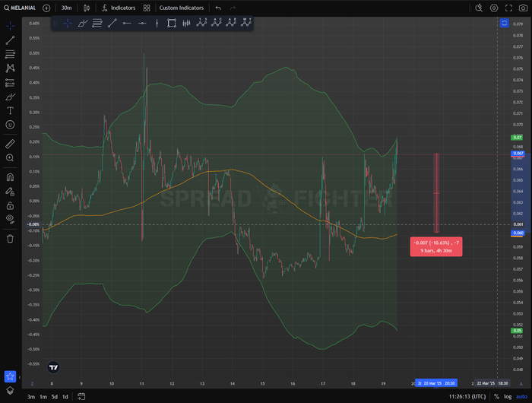Open Custom Indicators

pos(182,8)
